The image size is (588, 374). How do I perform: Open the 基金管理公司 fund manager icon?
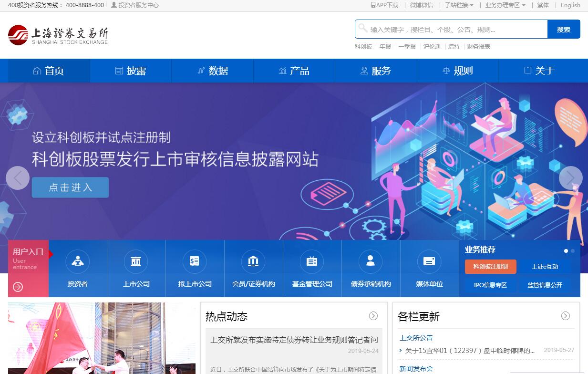click(312, 261)
